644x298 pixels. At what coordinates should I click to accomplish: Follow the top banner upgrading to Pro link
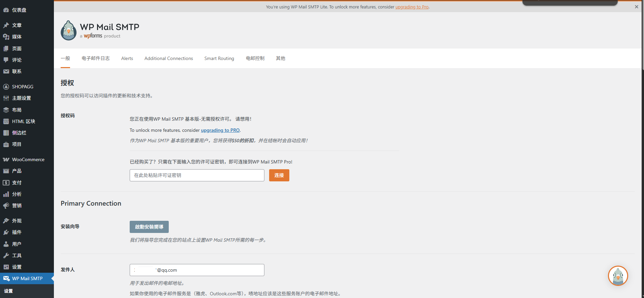[x=412, y=7]
